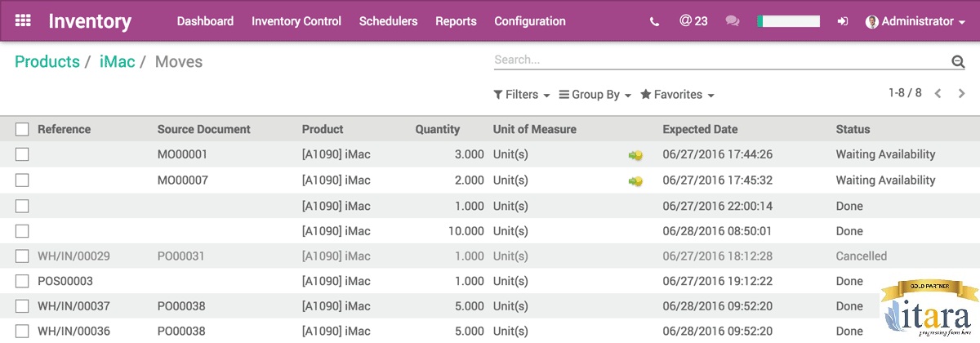Click the 06/27/2016 22:00:14 date cell
Viewport: 980px width, 343px height.
[x=718, y=206]
